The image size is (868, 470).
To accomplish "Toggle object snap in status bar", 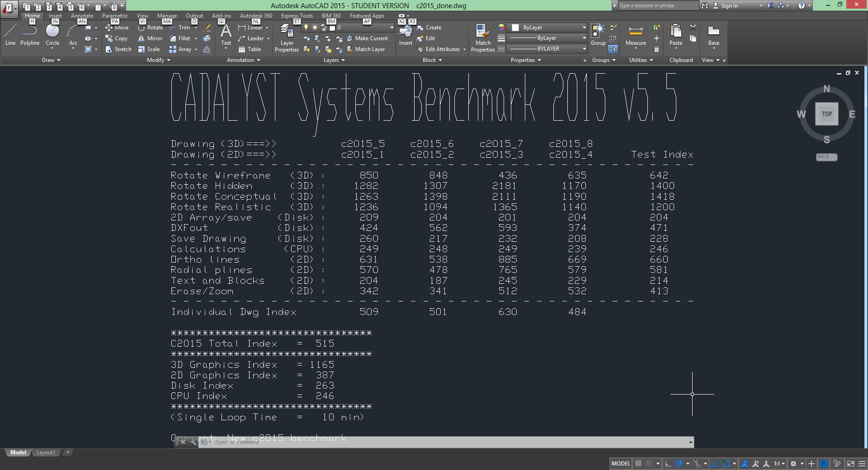I will [726, 464].
